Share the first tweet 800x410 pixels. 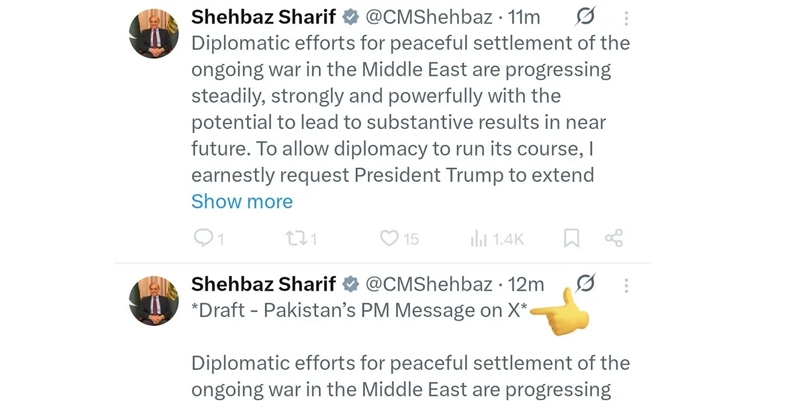point(614,238)
